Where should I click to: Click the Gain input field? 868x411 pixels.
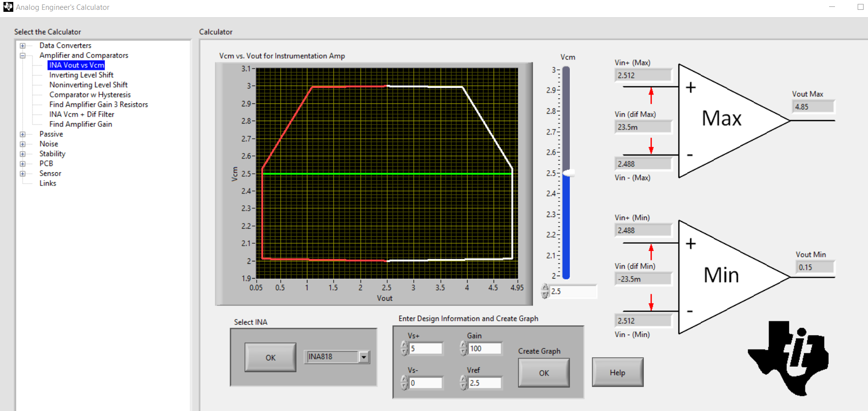click(485, 348)
